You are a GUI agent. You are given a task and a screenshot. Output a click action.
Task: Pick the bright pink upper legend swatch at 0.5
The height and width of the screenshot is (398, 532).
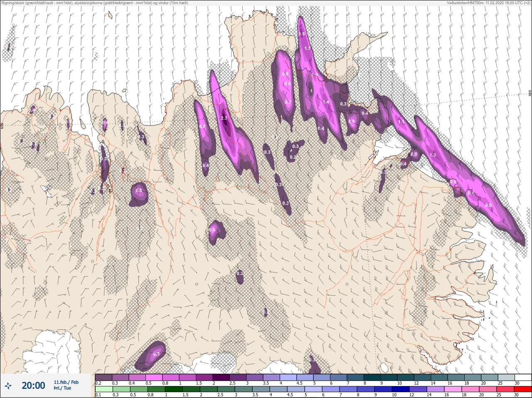tap(154, 377)
